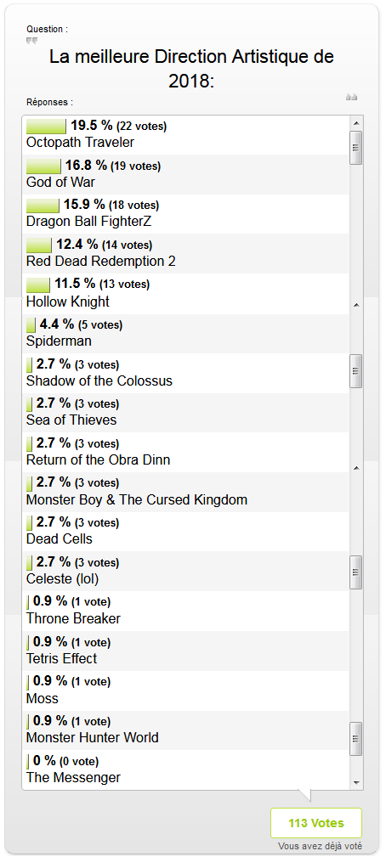Viewport: 386px width, 868px height.
Task: Click the 113 Votes button
Action: [315, 823]
